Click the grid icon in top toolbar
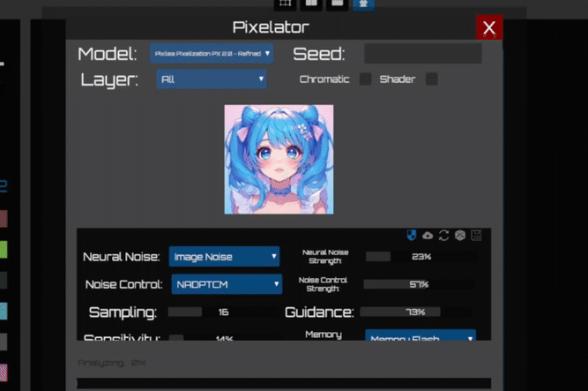The image size is (588, 391). (x=286, y=4)
